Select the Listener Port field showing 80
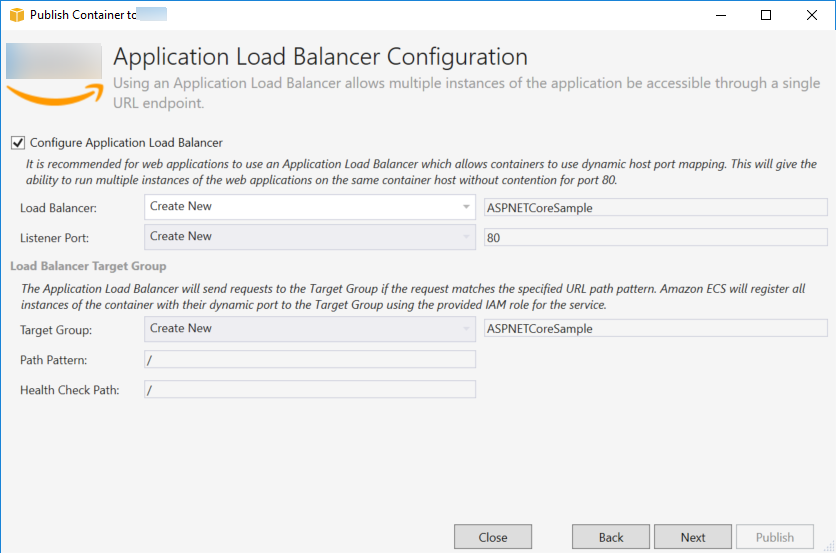The width and height of the screenshot is (836, 553). (654, 237)
